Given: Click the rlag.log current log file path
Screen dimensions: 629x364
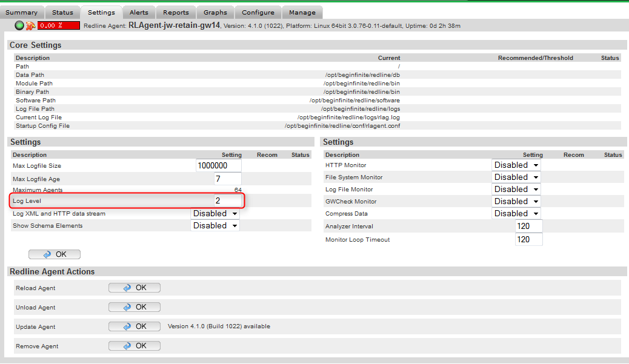Looking at the screenshot, I should click(348, 117).
